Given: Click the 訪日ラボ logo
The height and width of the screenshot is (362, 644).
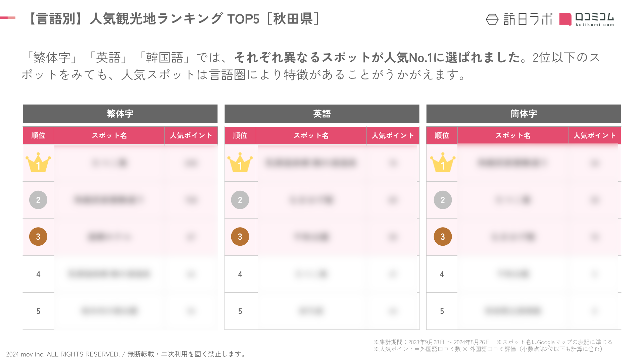Looking at the screenshot, I should (519, 19).
